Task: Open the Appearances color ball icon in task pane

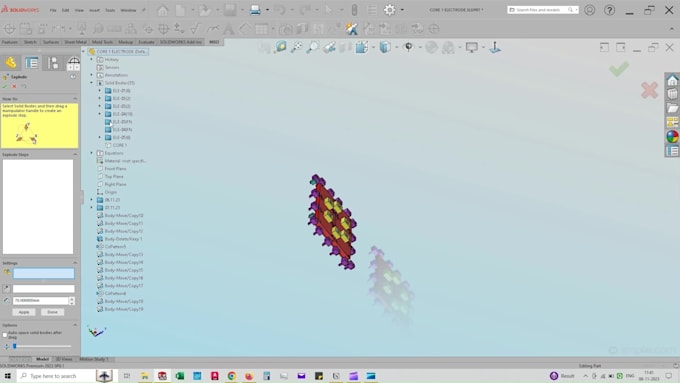Action: click(x=672, y=137)
